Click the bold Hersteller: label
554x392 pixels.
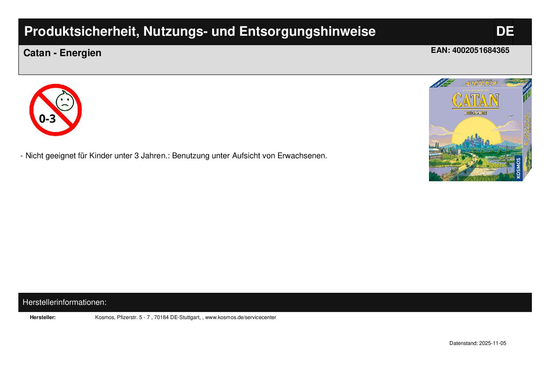pyautogui.click(x=43, y=317)
